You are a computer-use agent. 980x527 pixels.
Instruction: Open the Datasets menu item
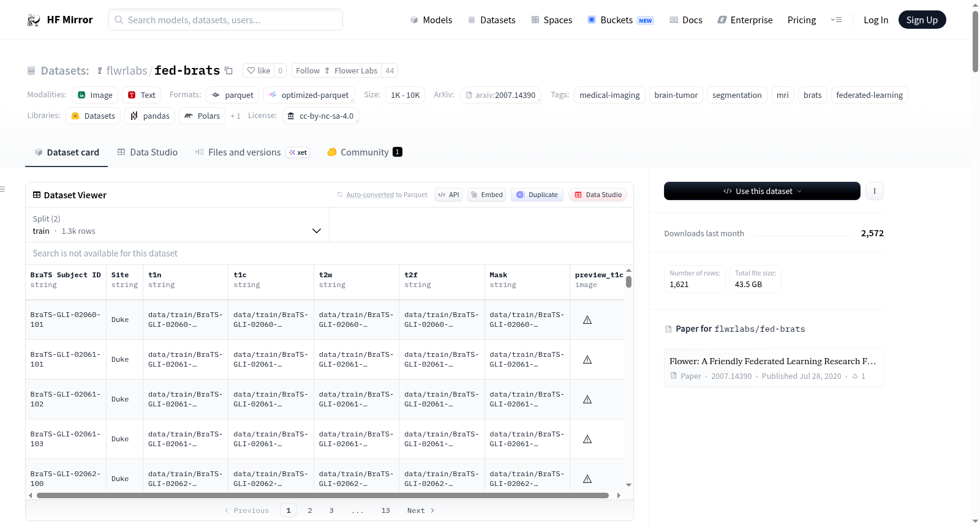pyautogui.click(x=492, y=20)
